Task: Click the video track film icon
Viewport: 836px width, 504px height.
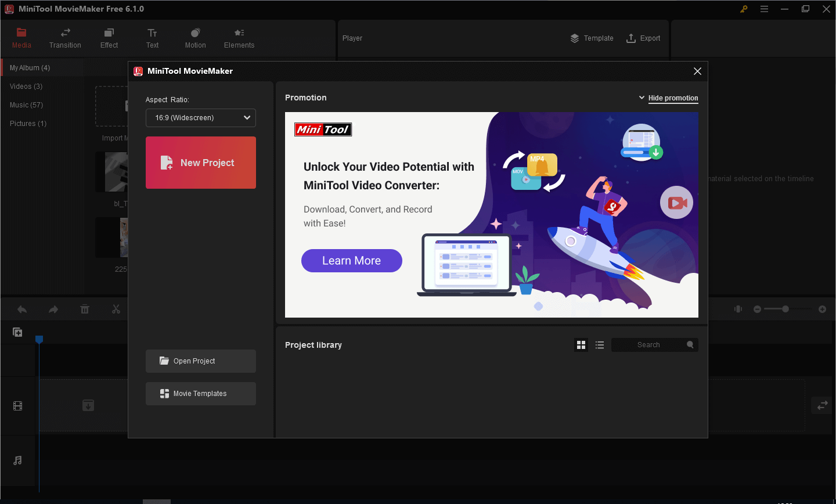Action: coord(18,406)
